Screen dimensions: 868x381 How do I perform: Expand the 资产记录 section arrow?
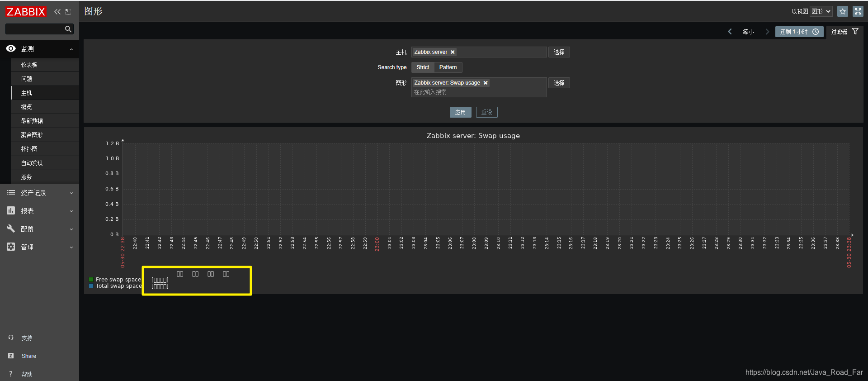tap(71, 193)
